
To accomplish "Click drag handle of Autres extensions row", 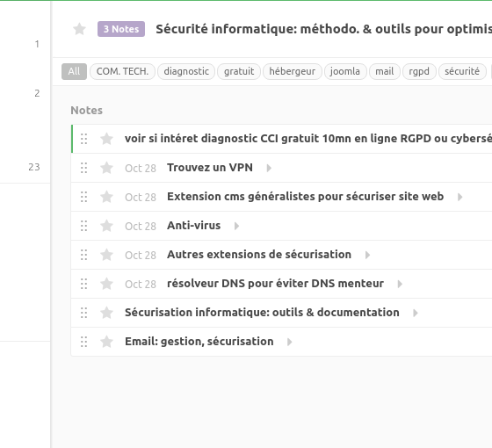I will tap(83, 255).
